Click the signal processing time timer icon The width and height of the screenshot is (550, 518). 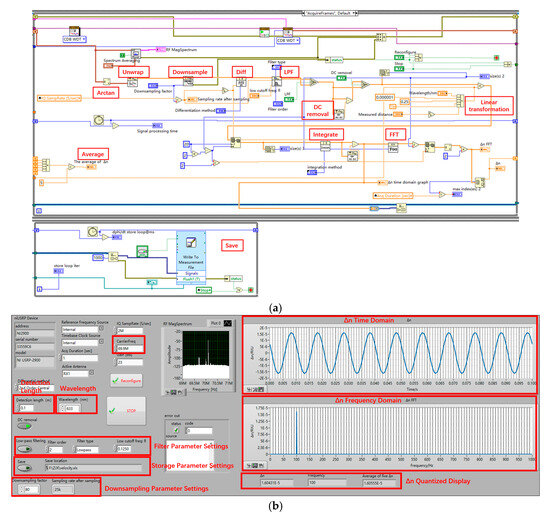pyautogui.click(x=99, y=120)
